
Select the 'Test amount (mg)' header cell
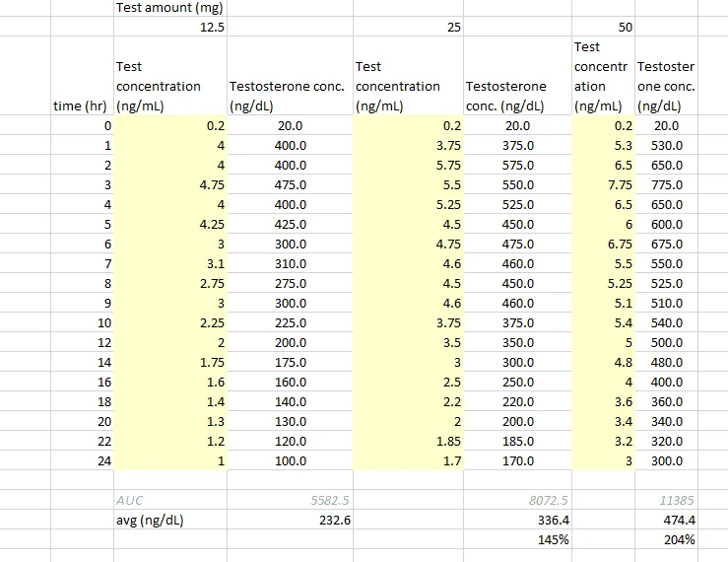click(170, 8)
